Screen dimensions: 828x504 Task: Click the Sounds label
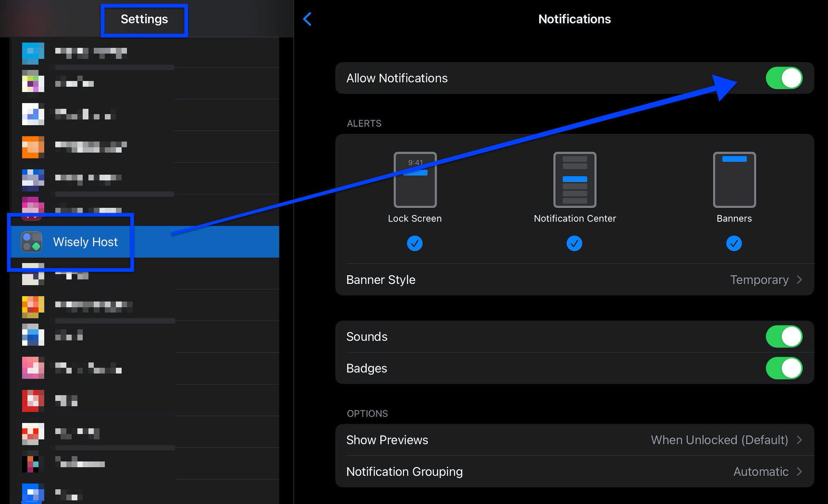point(367,336)
